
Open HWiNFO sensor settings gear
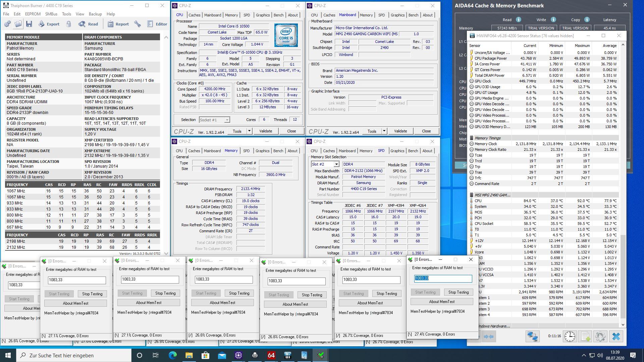[x=600, y=336]
